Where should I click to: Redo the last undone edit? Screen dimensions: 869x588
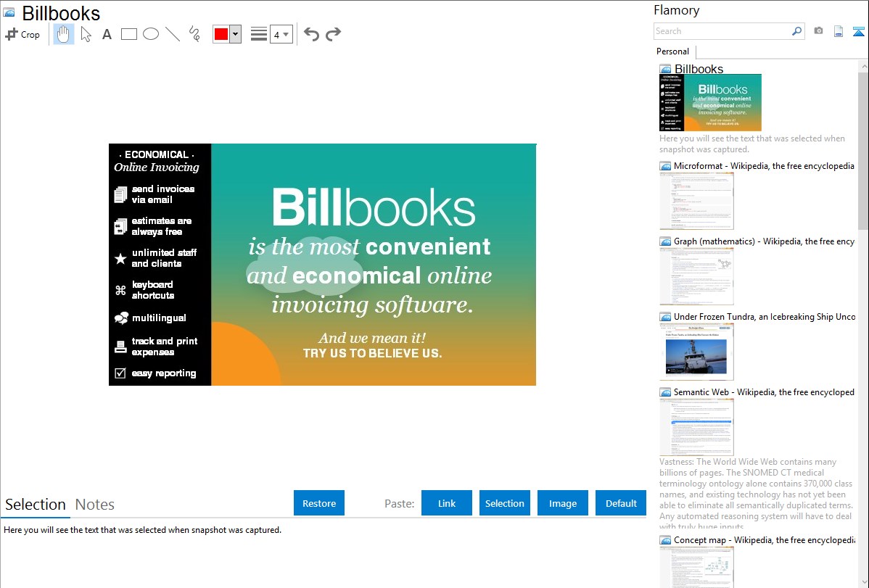[333, 34]
